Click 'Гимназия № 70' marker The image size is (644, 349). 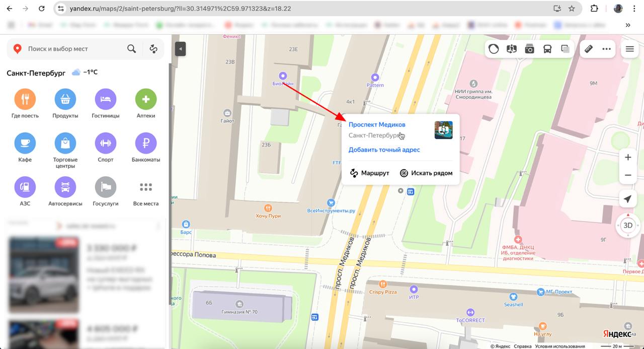pos(239,304)
